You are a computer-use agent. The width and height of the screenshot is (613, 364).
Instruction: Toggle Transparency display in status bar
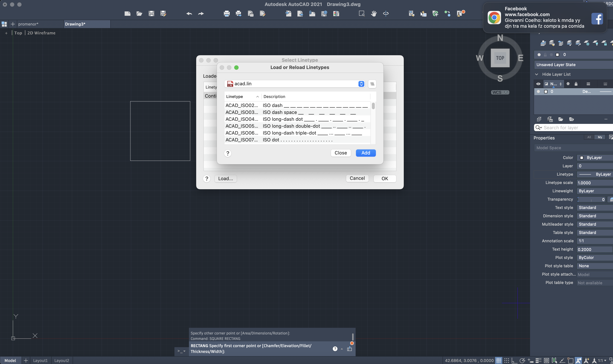[x=547, y=360]
